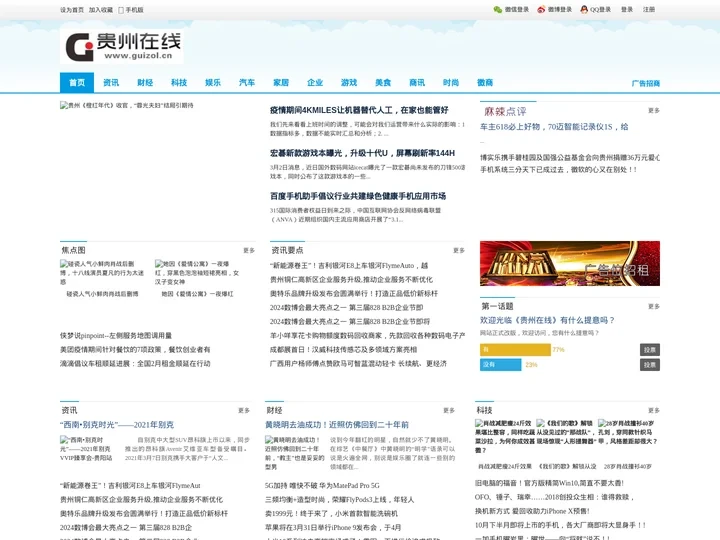Open 资讯要点 item 成都展首日！汉威科技传感芯
Screen dimensions: 720x540
point(343,350)
